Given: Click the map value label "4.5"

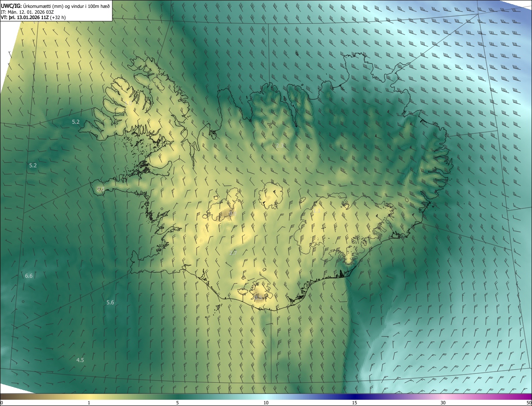Looking at the screenshot, I should (x=80, y=360).
